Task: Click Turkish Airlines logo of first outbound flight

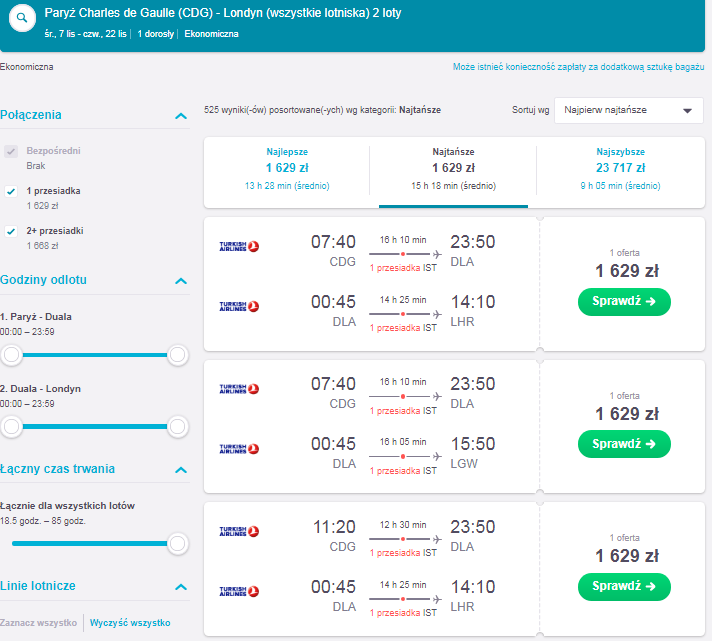Action: point(239,247)
